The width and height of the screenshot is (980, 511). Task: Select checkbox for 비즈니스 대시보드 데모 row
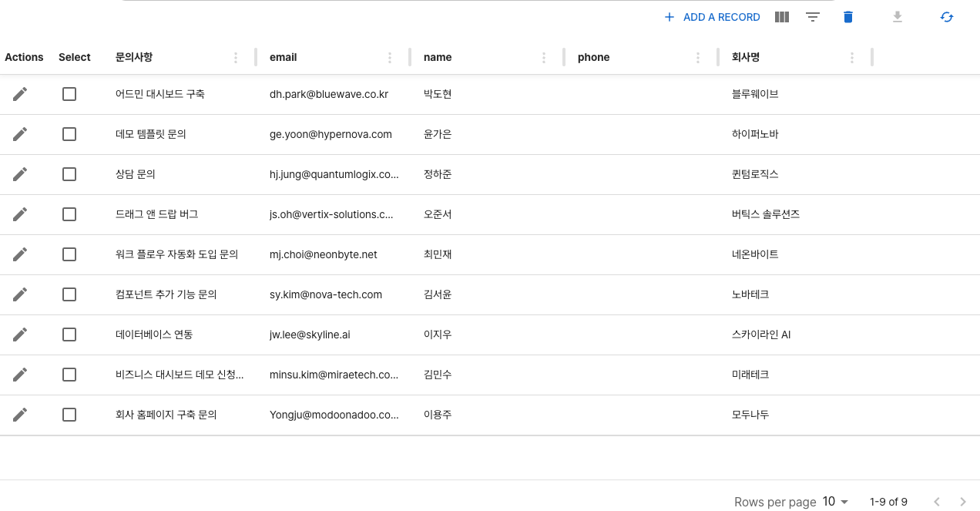69,375
